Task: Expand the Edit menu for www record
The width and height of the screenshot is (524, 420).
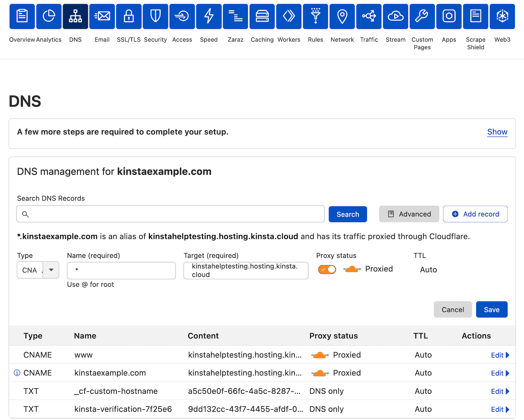Action: click(x=500, y=354)
